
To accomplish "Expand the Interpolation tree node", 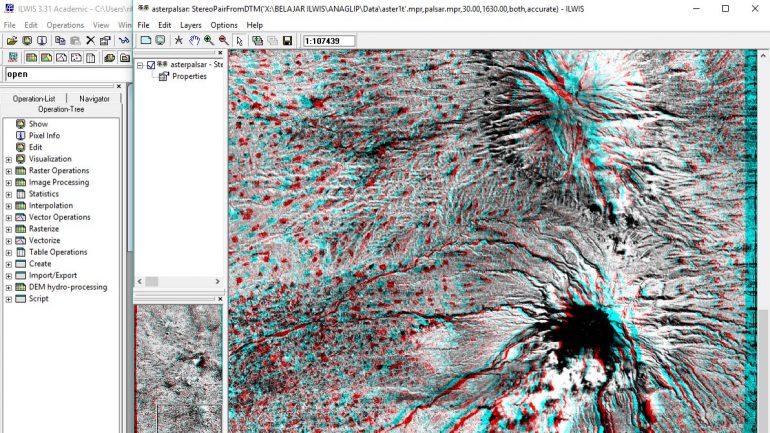I will click(8, 206).
